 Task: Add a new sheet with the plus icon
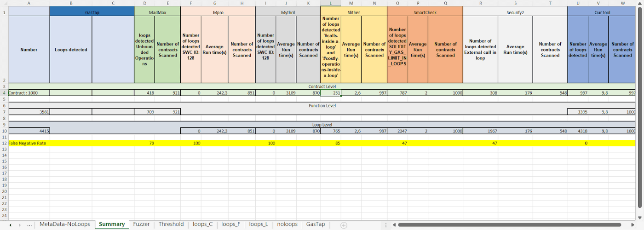(343, 225)
